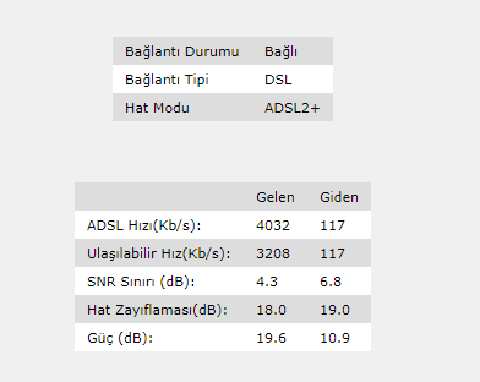
Task: Click the Hat Modu label
Action: (157, 108)
